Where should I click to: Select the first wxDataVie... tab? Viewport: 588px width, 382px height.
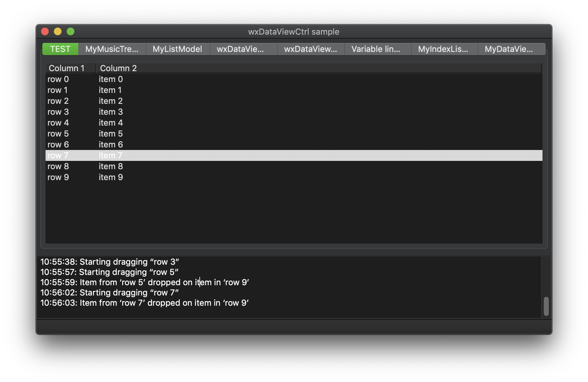(243, 49)
